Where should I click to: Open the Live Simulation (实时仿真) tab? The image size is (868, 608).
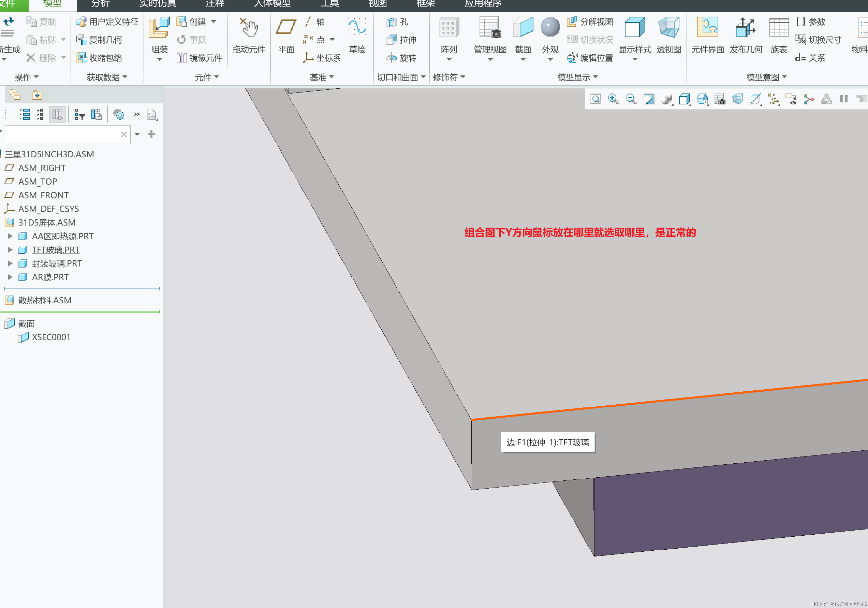point(158,4)
